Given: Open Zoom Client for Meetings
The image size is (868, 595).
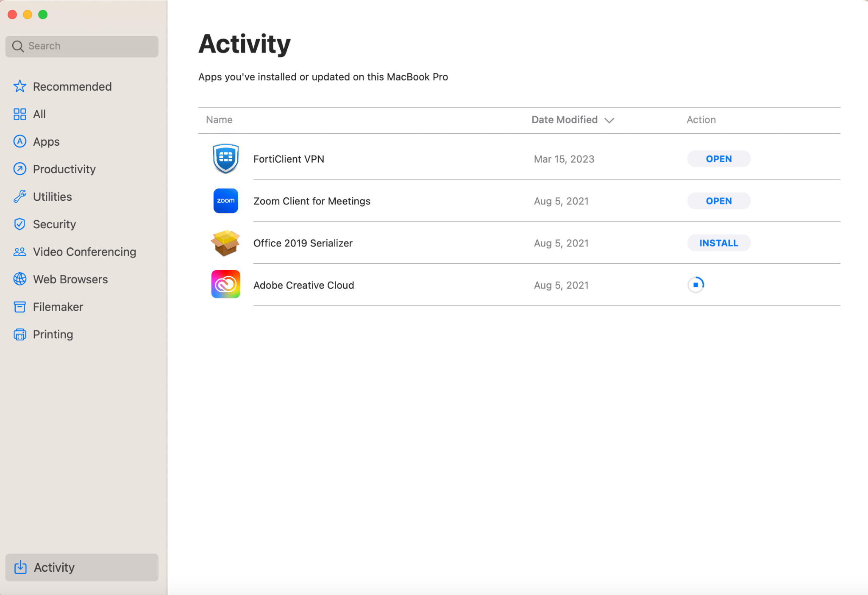Looking at the screenshot, I should [x=718, y=201].
